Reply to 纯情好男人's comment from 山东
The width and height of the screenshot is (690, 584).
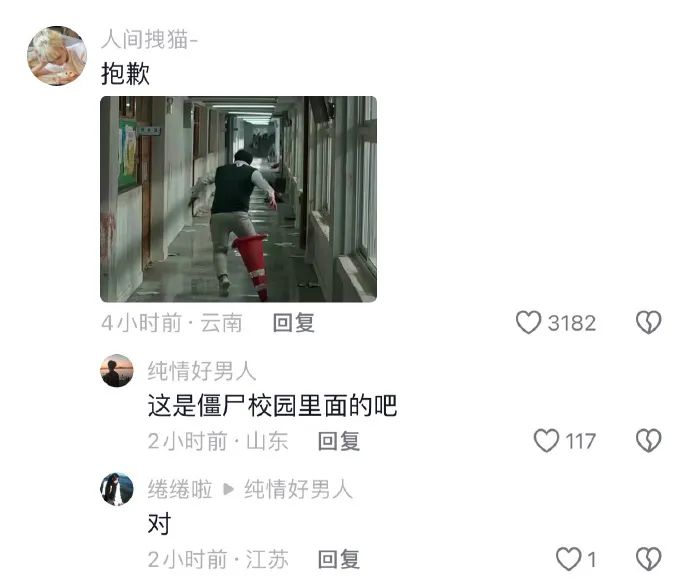pos(339,441)
